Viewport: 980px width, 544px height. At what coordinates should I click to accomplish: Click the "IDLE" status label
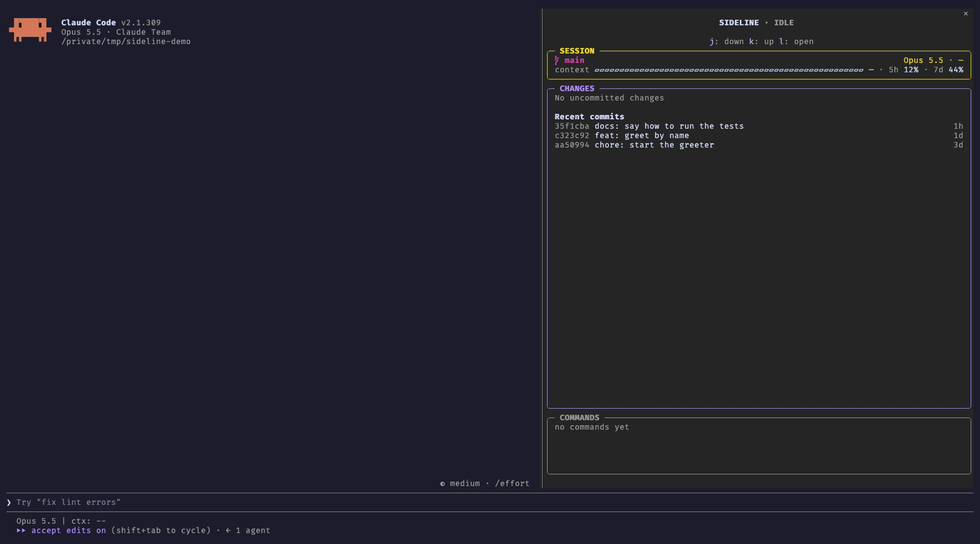pyautogui.click(x=784, y=23)
